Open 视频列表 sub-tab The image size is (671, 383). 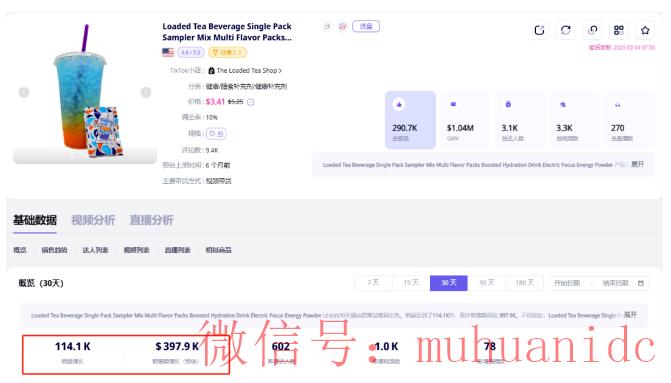coord(137,250)
